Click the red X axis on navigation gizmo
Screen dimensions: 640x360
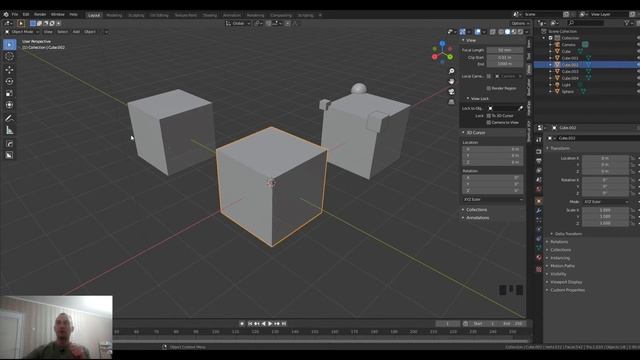[x=435, y=57]
